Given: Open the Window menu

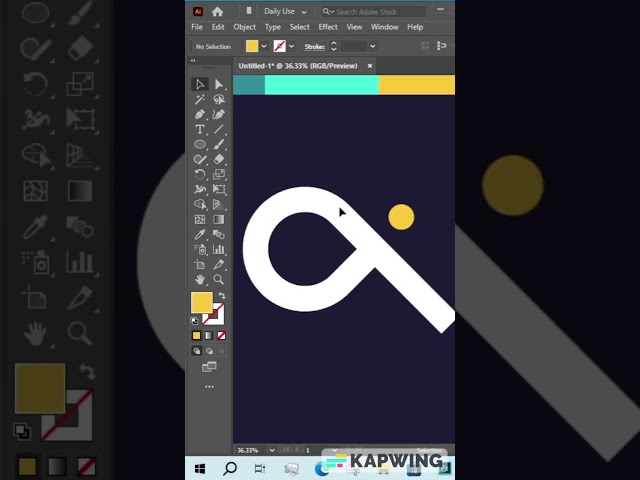Looking at the screenshot, I should pyautogui.click(x=384, y=27).
